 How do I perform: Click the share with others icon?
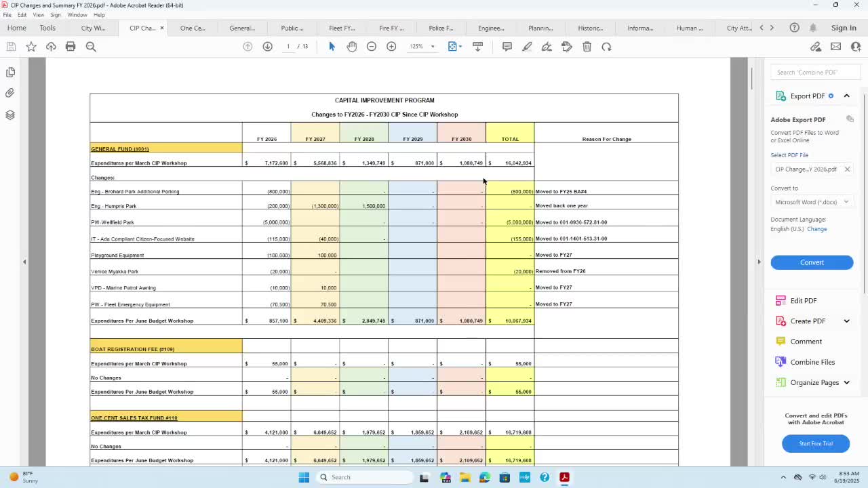click(856, 47)
